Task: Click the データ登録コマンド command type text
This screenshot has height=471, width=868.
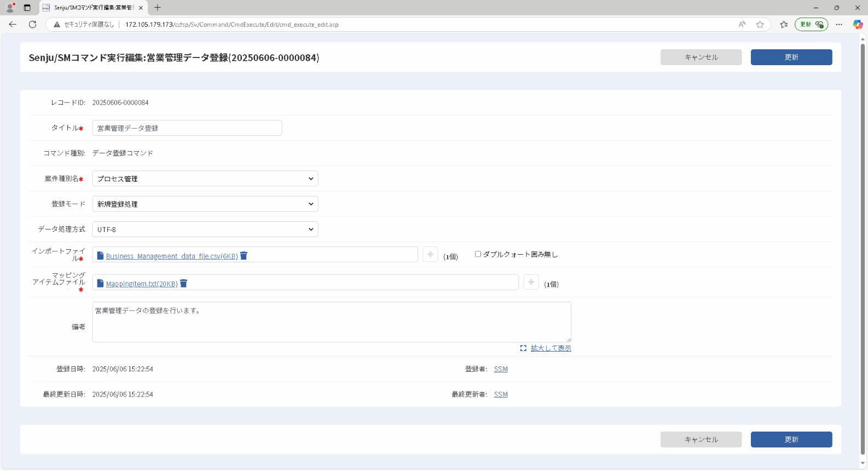Action: click(123, 153)
